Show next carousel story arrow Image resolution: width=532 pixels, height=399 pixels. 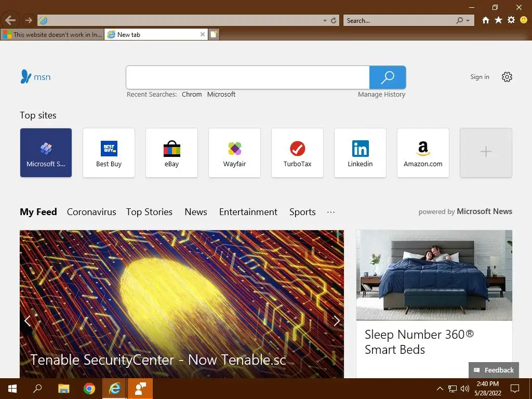336,321
